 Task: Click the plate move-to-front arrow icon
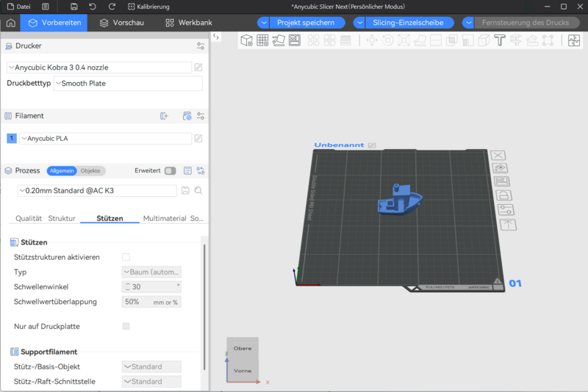508,225
